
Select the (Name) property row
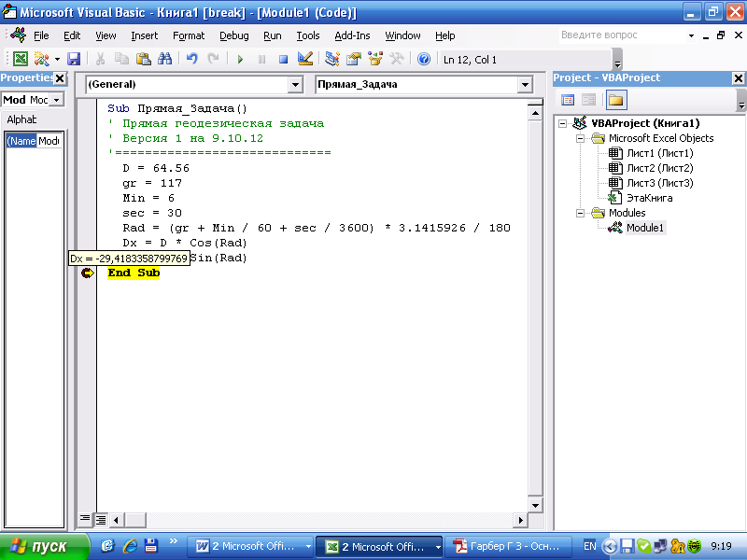point(34,141)
